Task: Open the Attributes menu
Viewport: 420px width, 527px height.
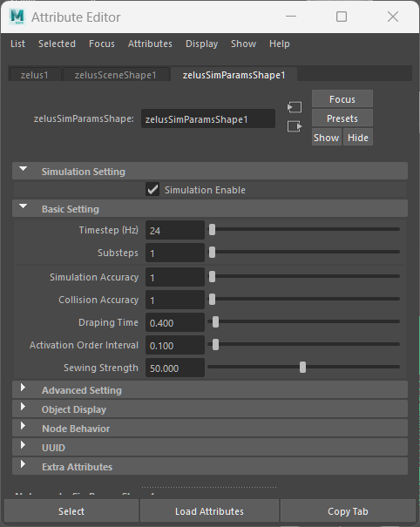Action: tap(150, 44)
